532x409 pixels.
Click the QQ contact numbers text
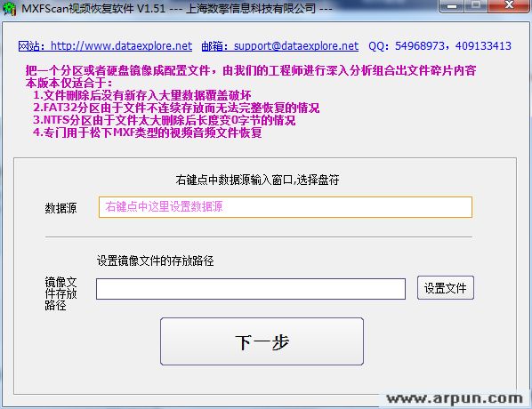click(440, 45)
